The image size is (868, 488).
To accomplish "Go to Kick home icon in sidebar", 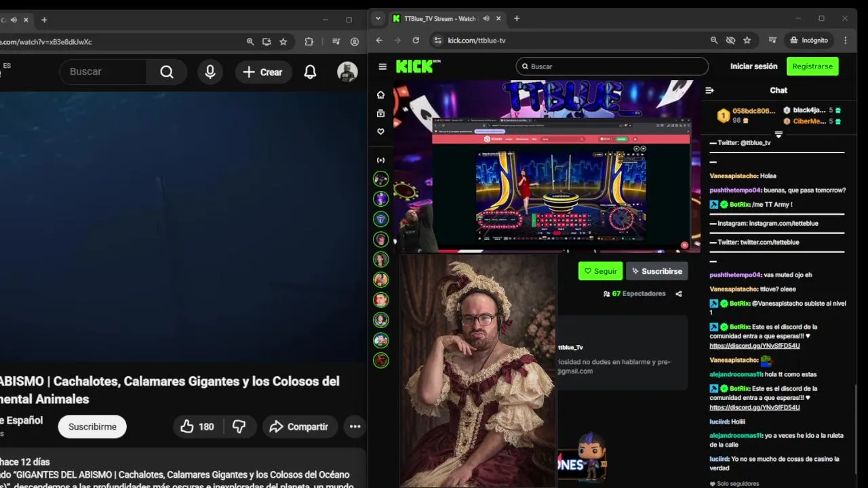I will (380, 95).
